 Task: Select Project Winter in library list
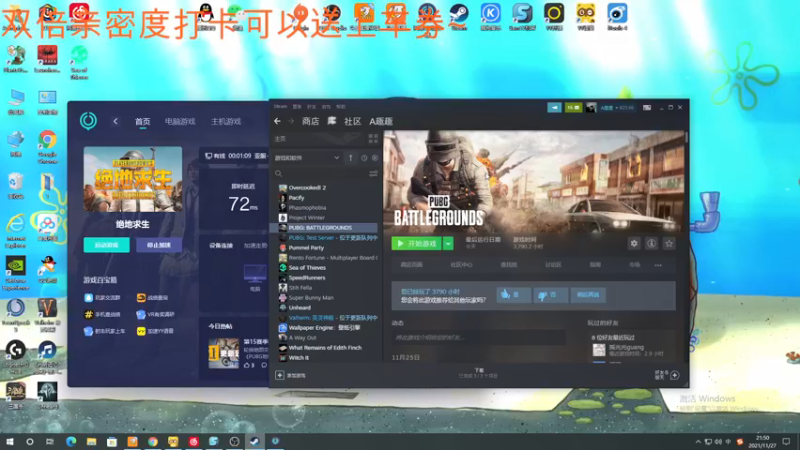click(x=307, y=217)
